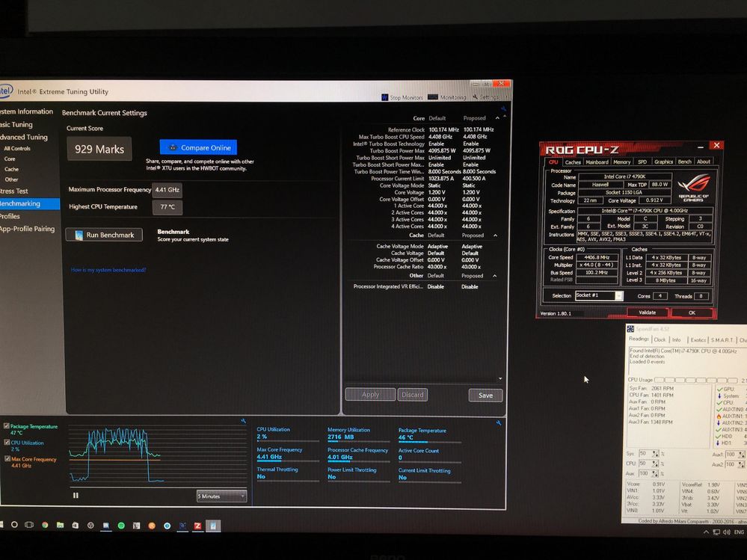Select Cache under Advanced Tuning
Image resolution: width=747 pixels, height=560 pixels.
(x=11, y=169)
